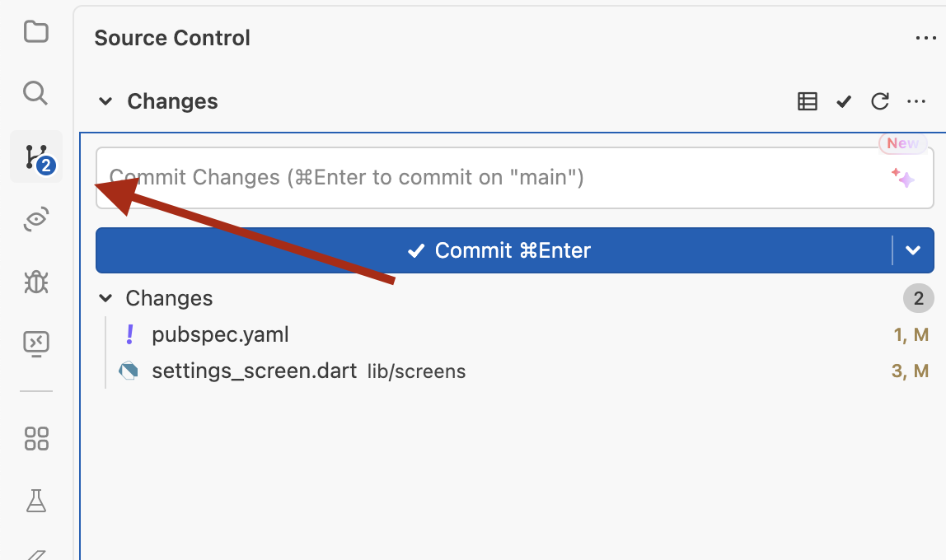Select Source Control icon with badge 2
This screenshot has height=560, width=946.
36,156
